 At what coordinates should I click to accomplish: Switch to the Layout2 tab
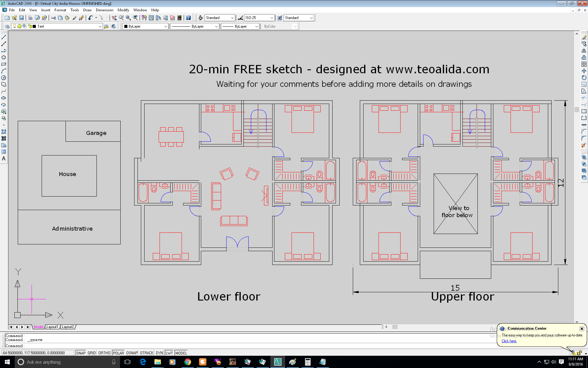click(x=68, y=327)
